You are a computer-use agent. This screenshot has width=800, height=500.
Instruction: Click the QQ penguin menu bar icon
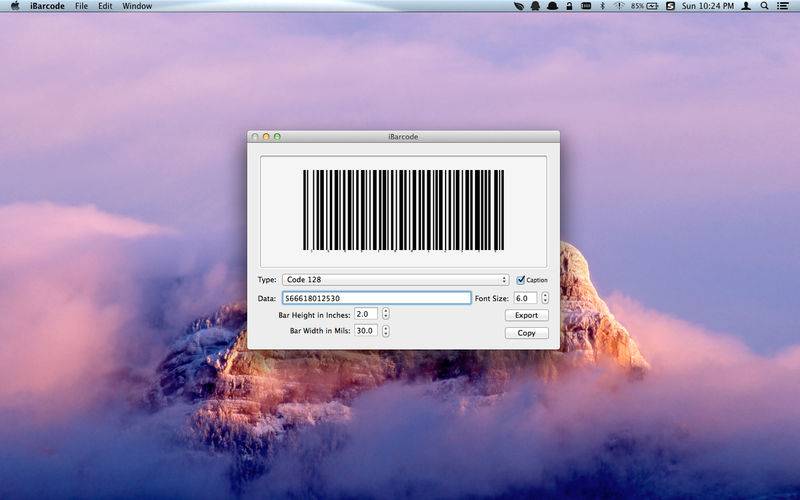[x=535, y=6]
